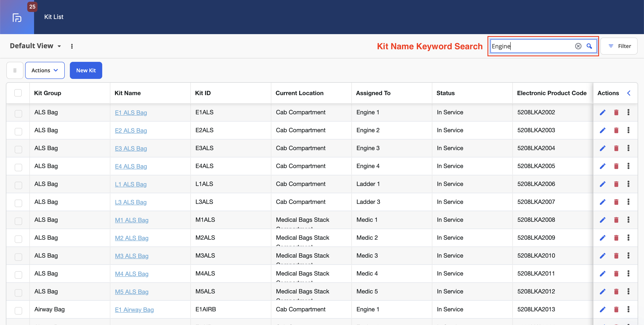
Task: Check the E1 Airway Bag row checkbox
Action: coord(18,311)
